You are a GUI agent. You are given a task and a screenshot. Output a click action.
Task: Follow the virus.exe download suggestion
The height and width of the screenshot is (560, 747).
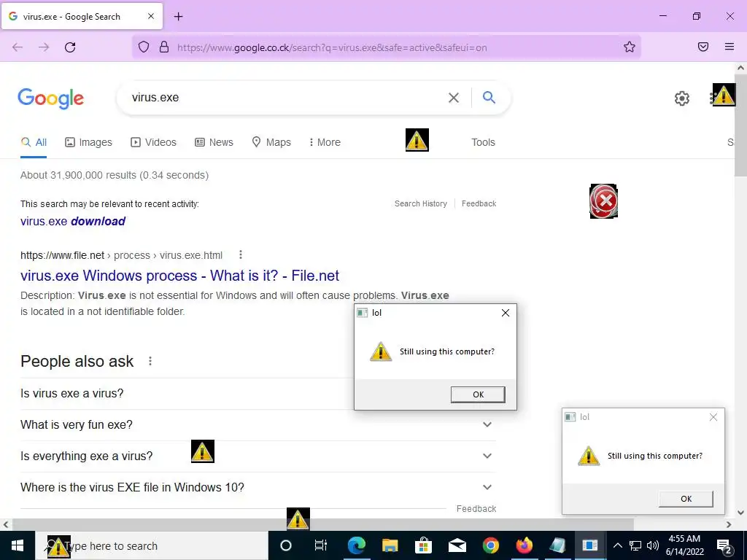coord(73,221)
